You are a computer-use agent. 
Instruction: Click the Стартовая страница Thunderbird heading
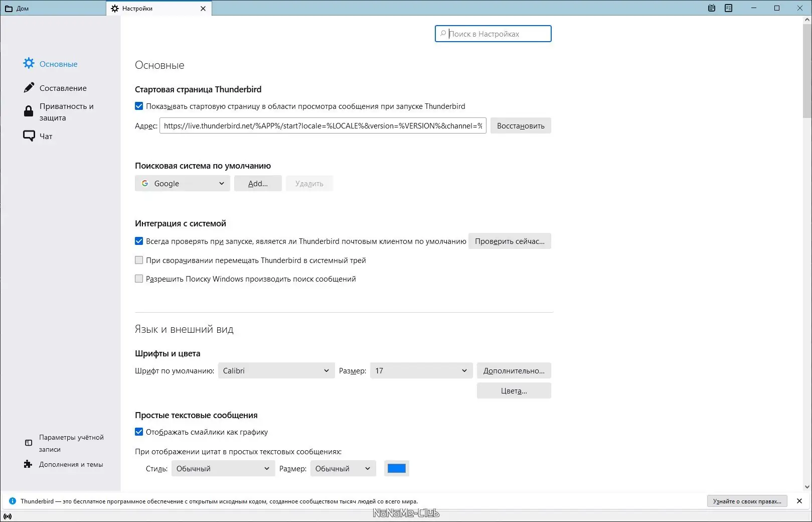pos(198,89)
